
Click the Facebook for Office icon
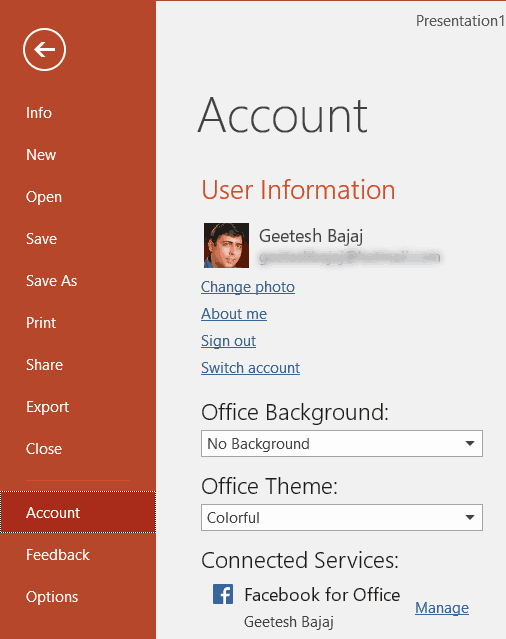[x=223, y=594]
